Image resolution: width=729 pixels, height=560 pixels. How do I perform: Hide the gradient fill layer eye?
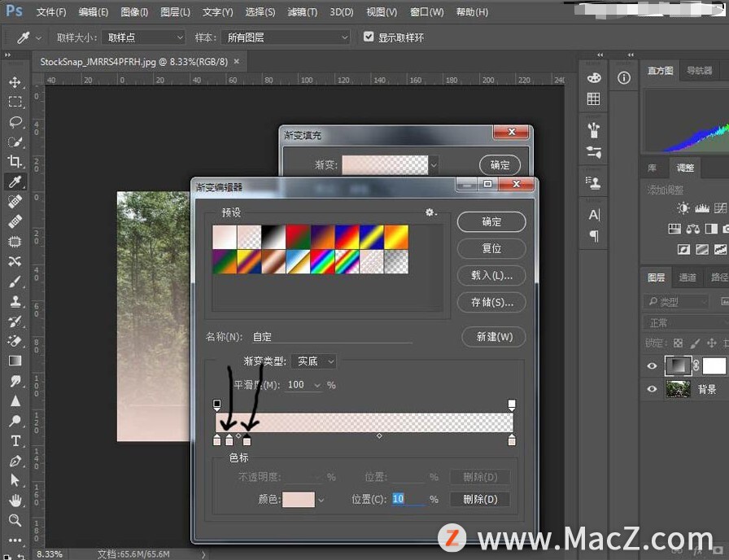point(652,365)
